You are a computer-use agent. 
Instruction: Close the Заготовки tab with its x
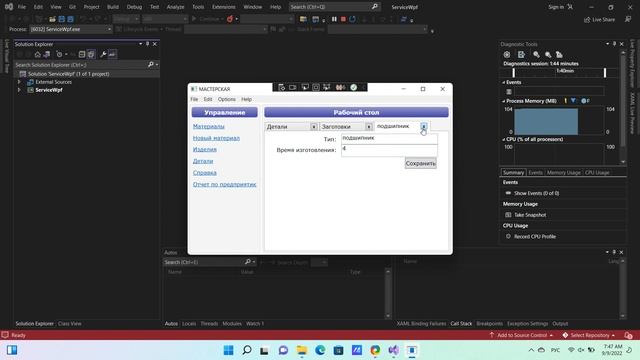pos(369,127)
